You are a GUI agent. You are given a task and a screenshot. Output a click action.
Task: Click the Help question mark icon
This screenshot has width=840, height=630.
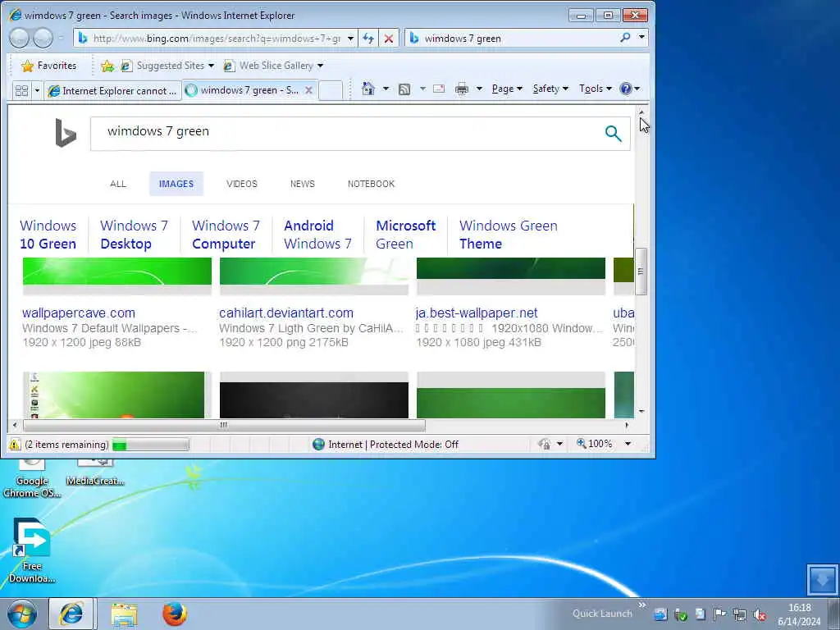(626, 89)
